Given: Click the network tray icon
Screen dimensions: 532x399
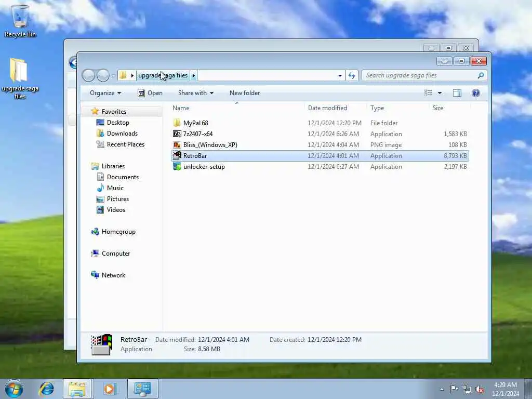Looking at the screenshot, I should (x=467, y=389).
